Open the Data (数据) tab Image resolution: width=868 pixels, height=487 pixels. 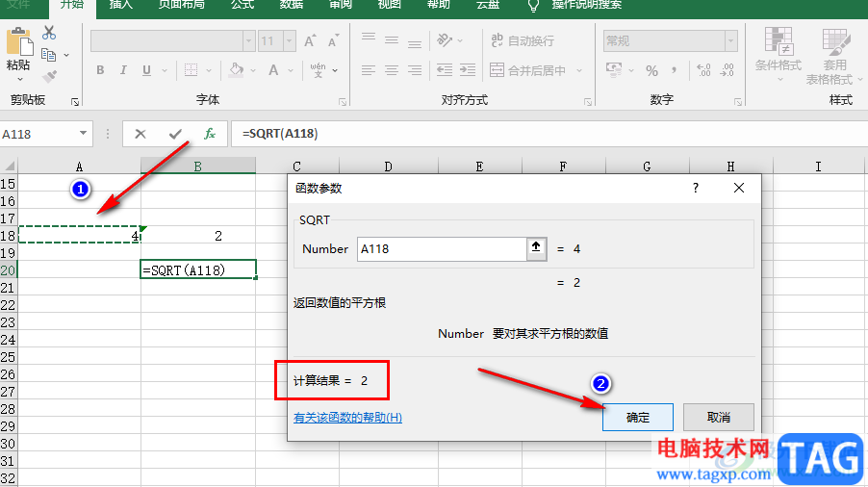(x=292, y=5)
